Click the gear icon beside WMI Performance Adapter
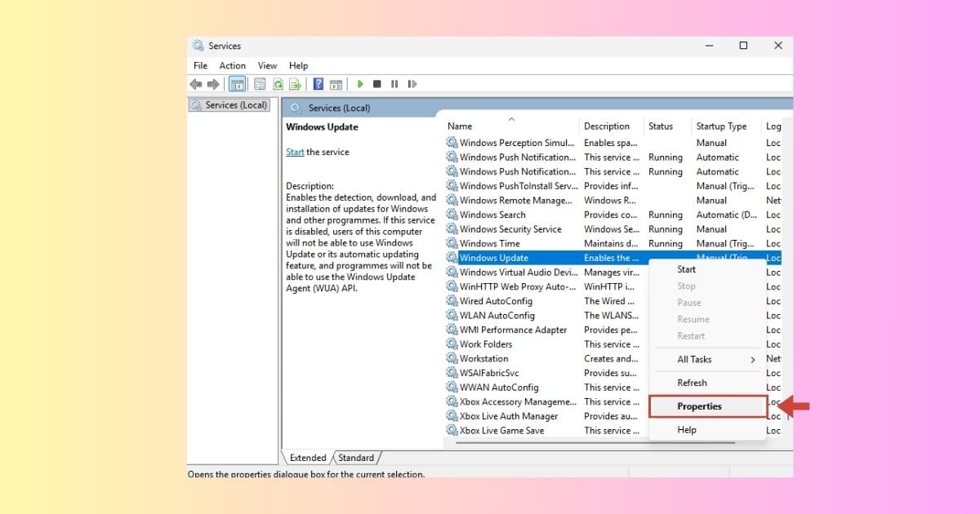This screenshot has height=514, width=980. click(452, 330)
